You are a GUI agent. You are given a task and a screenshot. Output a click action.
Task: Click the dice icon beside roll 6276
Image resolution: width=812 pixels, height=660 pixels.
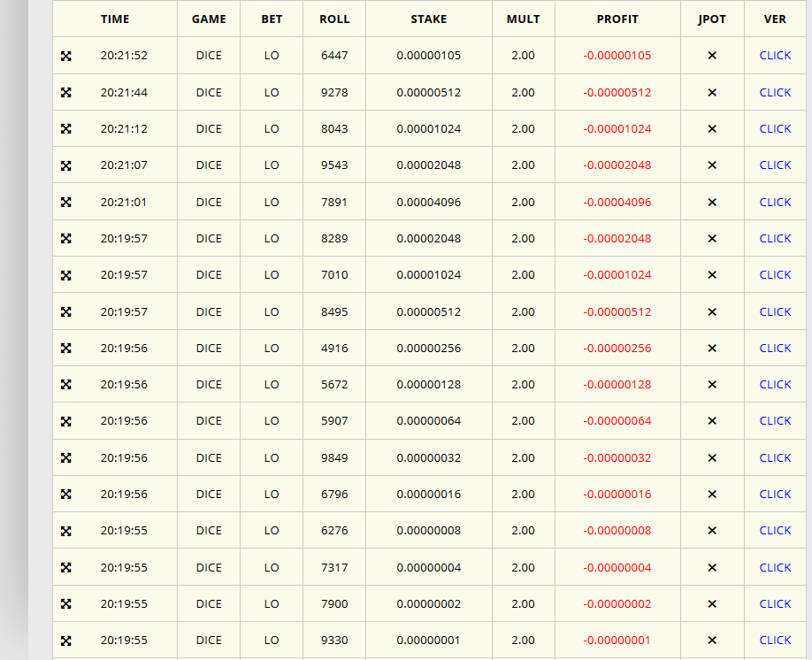pos(65,532)
